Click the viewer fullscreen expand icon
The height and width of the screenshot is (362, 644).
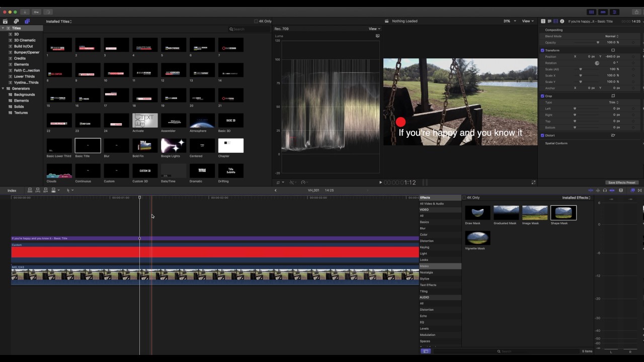pyautogui.click(x=533, y=183)
